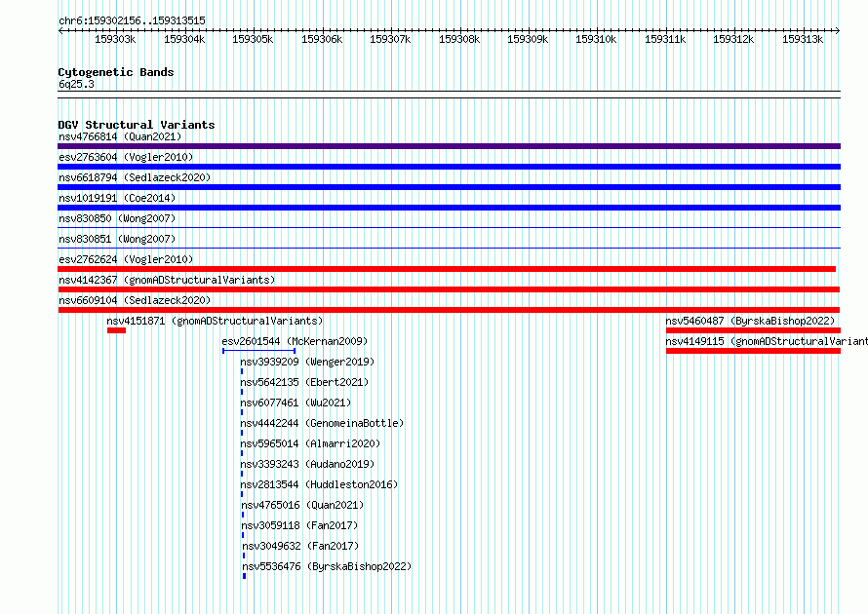Viewport: 868px width, 614px height.
Task: Select nsv5642135 (Ebert2021) label
Action: pyautogui.click(x=304, y=382)
